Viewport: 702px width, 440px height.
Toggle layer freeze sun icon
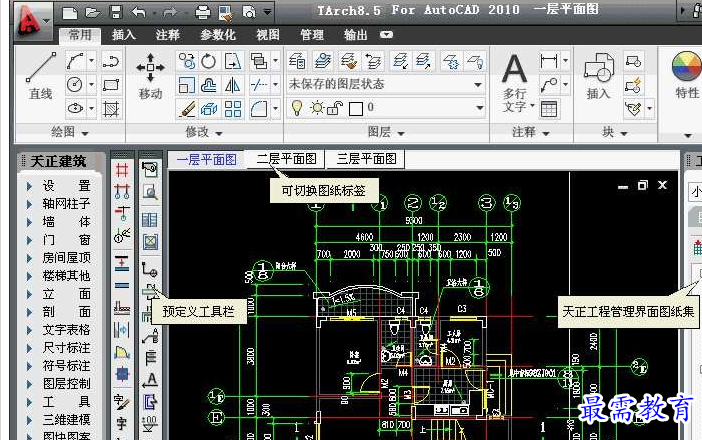[317, 108]
